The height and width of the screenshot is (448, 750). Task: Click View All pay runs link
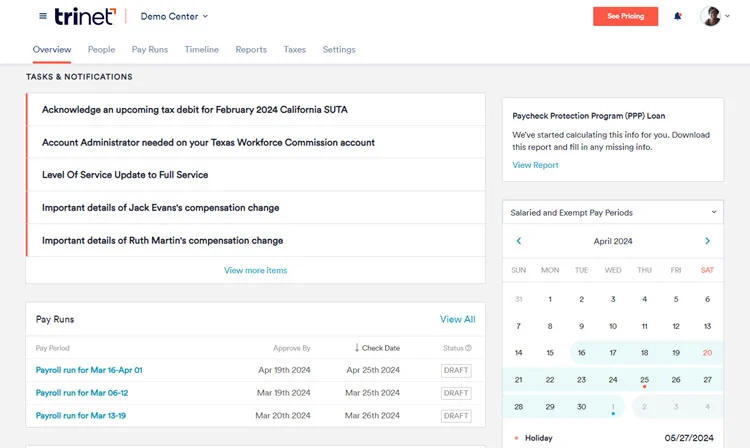(x=458, y=319)
